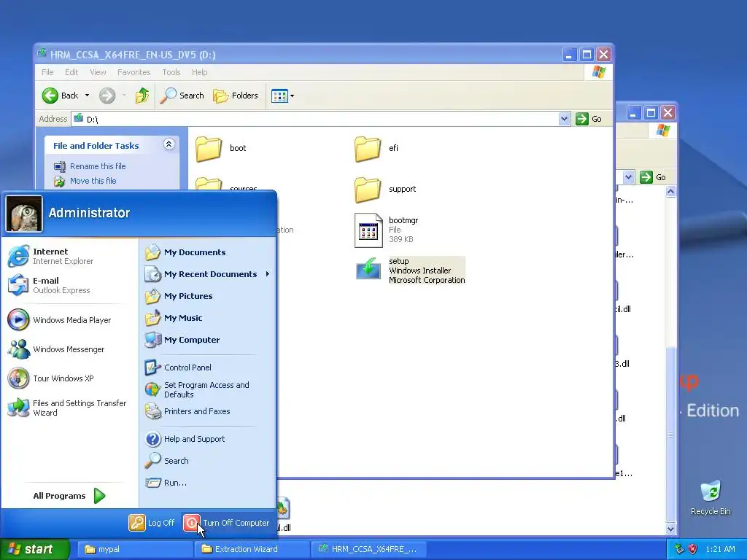Screen dimensions: 747x560
Task: Click red shield security tray icon
Action: click(x=693, y=549)
